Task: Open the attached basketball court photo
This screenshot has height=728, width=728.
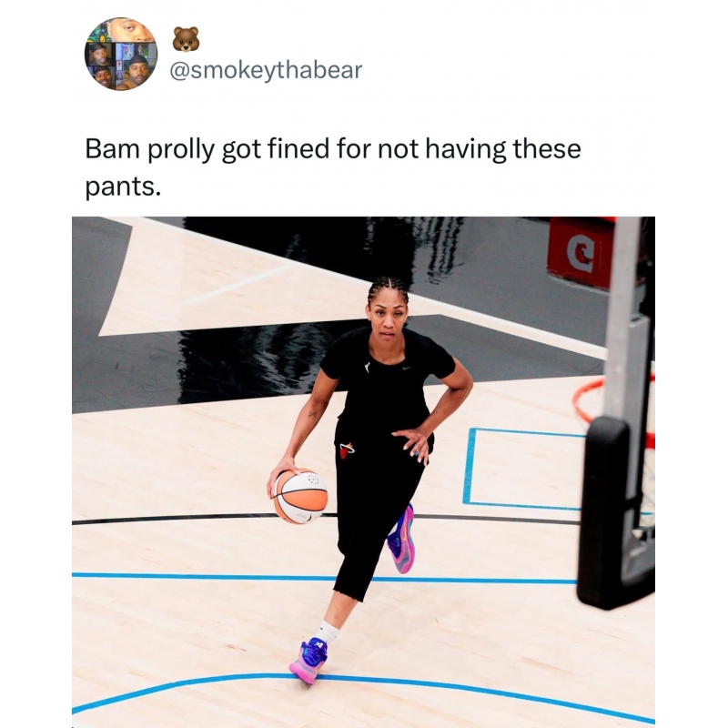Action: [363, 471]
